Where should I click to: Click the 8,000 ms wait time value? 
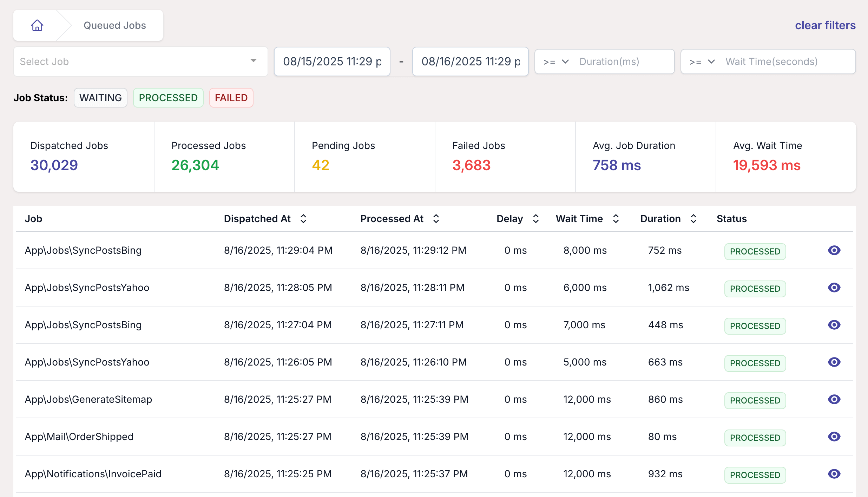coord(585,250)
